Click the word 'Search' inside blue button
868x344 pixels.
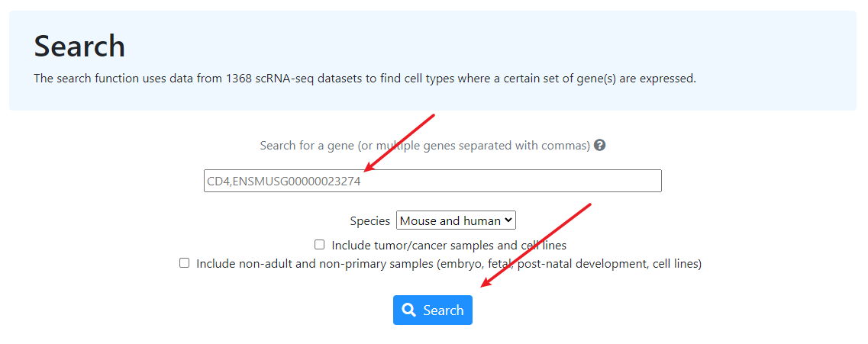click(x=444, y=310)
